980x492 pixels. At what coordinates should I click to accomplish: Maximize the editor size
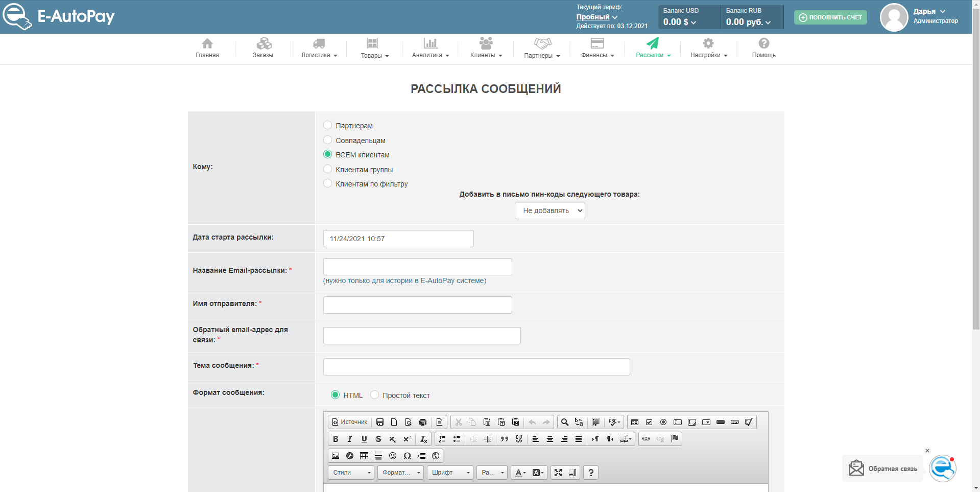(x=558, y=473)
